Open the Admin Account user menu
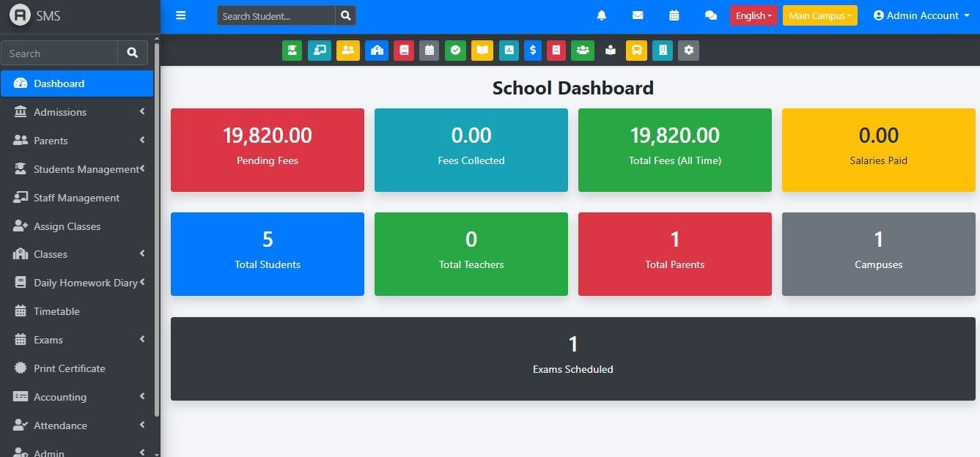 click(x=921, y=15)
